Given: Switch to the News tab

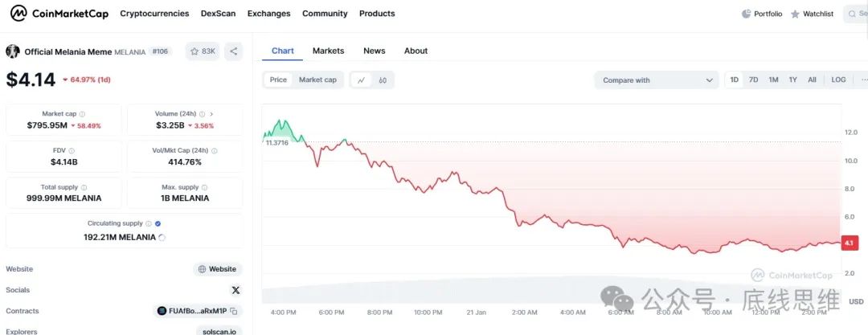Looking at the screenshot, I should (x=375, y=51).
